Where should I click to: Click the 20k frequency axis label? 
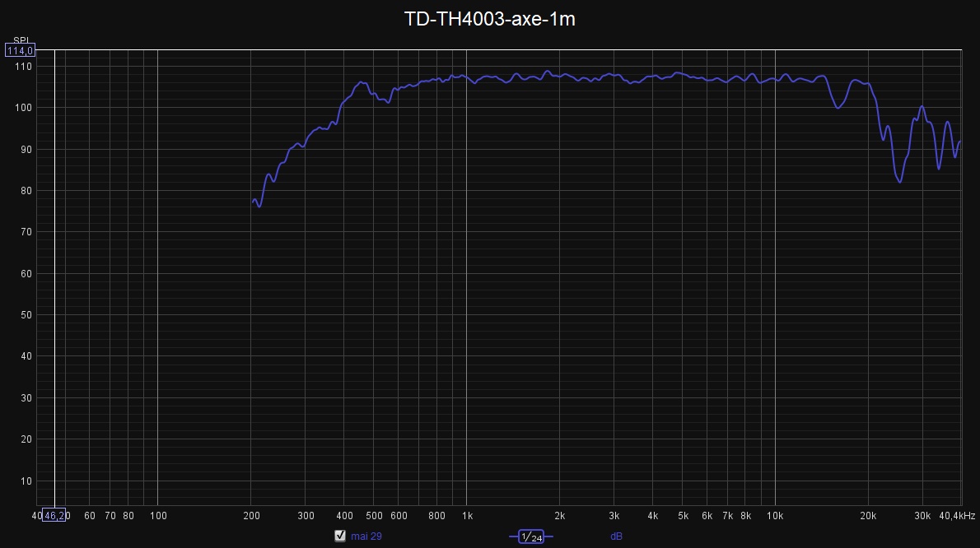[x=868, y=516]
